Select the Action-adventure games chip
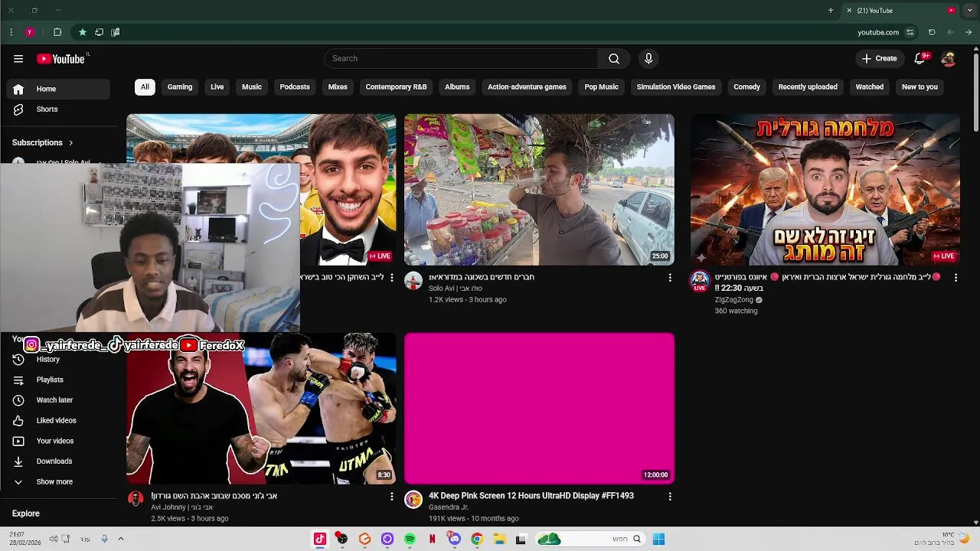 [527, 87]
